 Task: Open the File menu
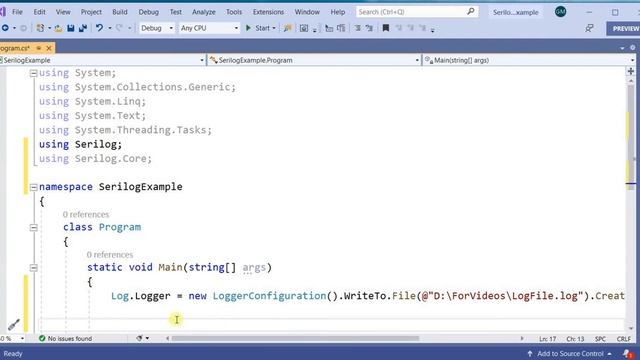click(x=17, y=12)
